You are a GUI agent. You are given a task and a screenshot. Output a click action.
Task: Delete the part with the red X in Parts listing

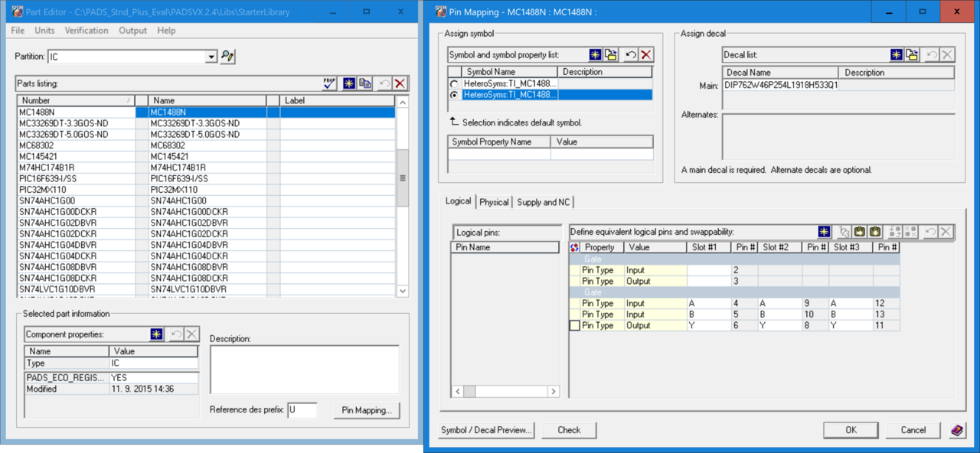(400, 83)
